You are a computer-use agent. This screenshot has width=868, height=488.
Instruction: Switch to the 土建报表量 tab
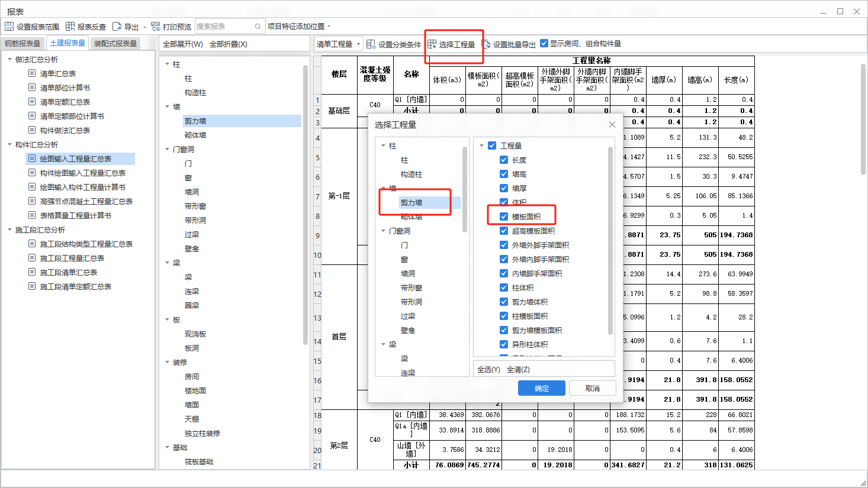pyautogui.click(x=67, y=43)
